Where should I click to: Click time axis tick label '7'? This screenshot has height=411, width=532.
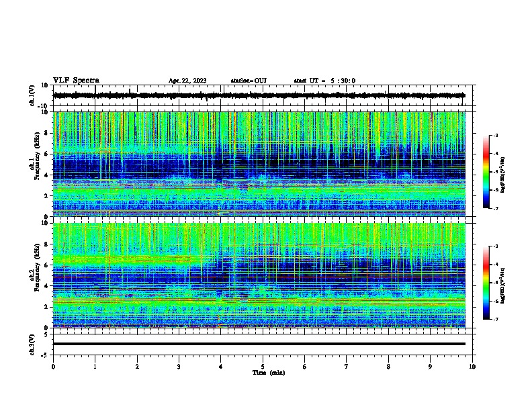347,367
